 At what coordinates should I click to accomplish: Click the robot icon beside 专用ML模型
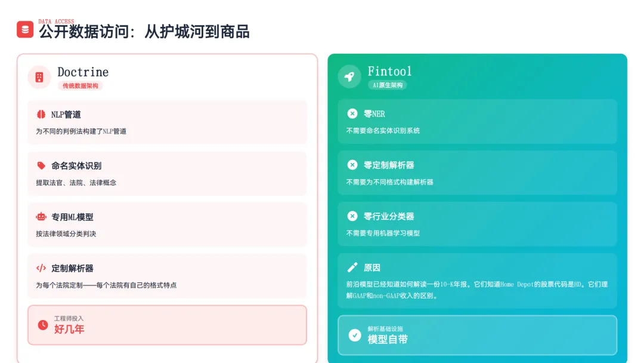[x=41, y=217]
